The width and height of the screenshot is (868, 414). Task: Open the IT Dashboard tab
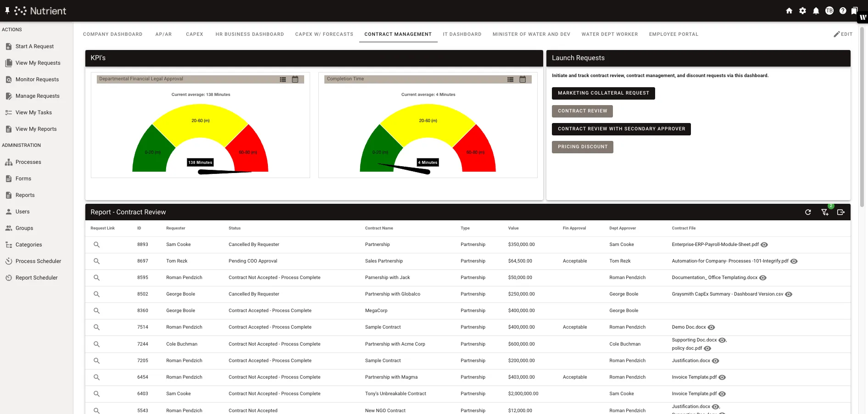462,34
